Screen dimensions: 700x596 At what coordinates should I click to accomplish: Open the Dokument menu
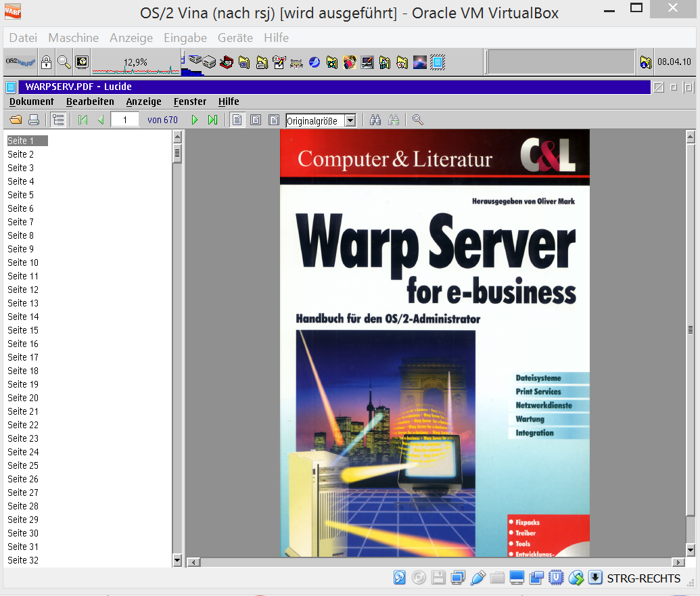click(32, 101)
